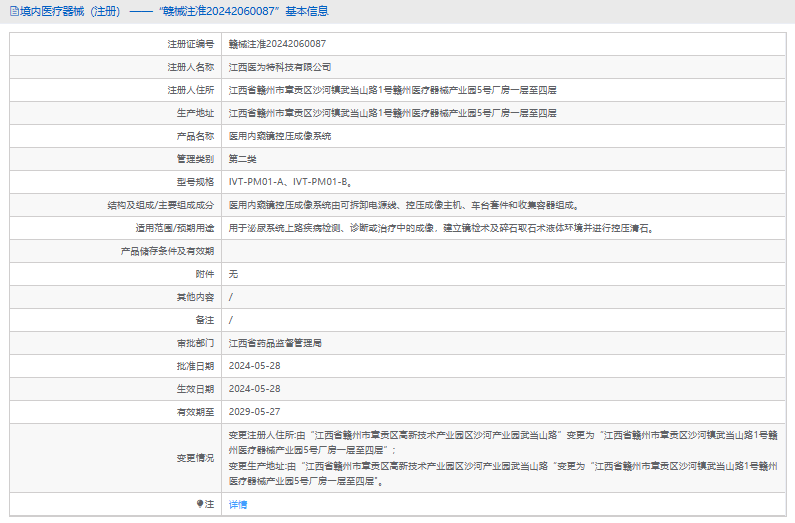Image resolution: width=795 pixels, height=523 pixels.
Task: Click the 生产地址 address value
Action: coord(392,113)
